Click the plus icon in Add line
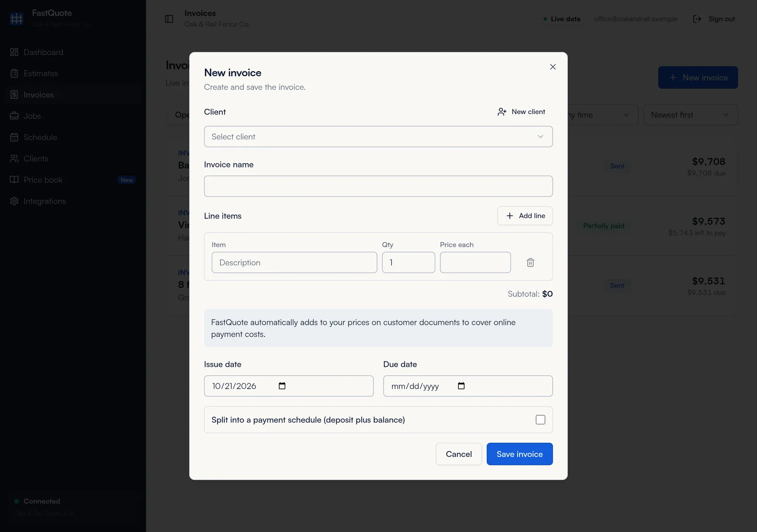This screenshot has height=532, width=757. click(x=510, y=216)
